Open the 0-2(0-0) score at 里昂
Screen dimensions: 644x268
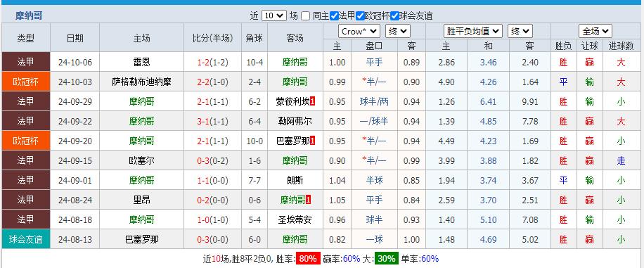point(212,200)
